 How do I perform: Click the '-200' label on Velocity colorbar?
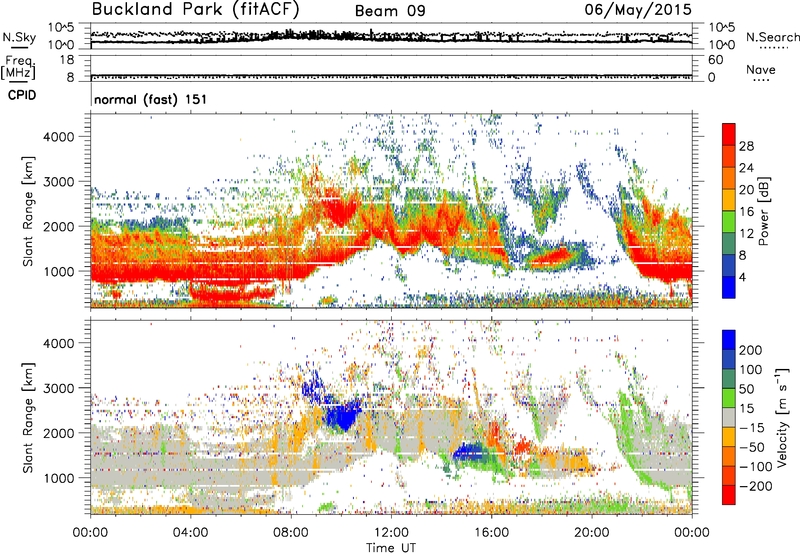click(756, 486)
